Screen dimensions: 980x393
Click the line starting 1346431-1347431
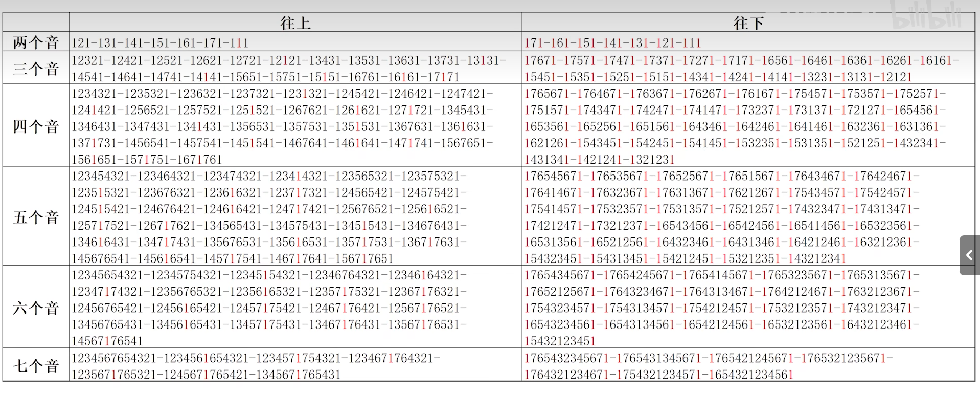[x=283, y=126]
